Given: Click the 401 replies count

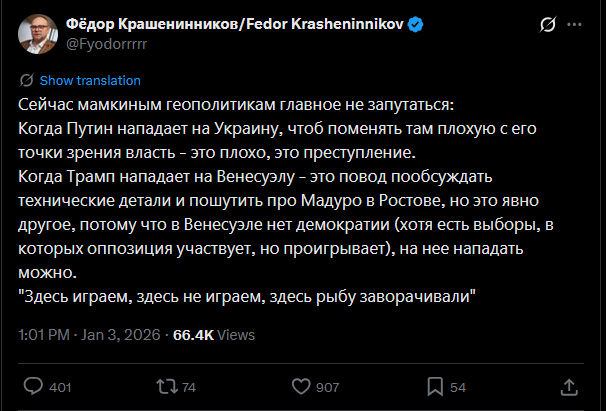Looking at the screenshot, I should click(x=60, y=387).
